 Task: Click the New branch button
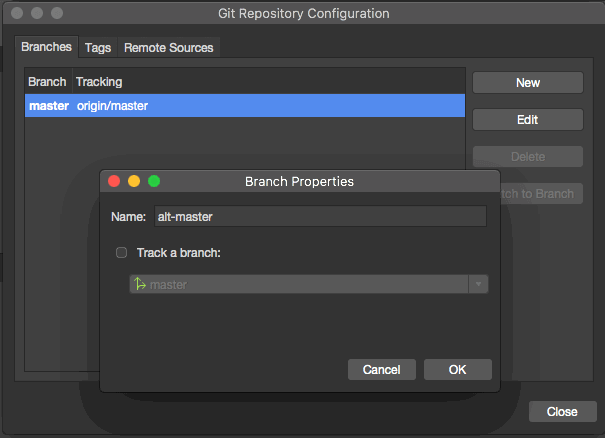pyautogui.click(x=528, y=83)
